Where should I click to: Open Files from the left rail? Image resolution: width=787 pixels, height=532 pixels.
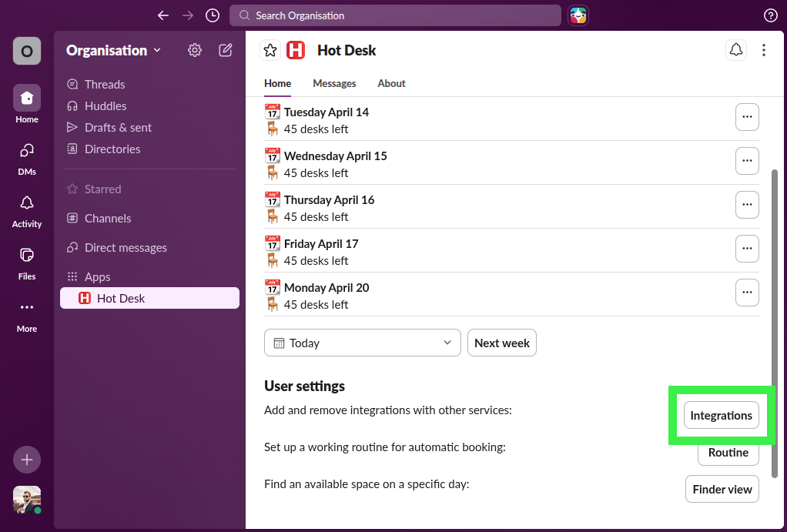coord(26,259)
